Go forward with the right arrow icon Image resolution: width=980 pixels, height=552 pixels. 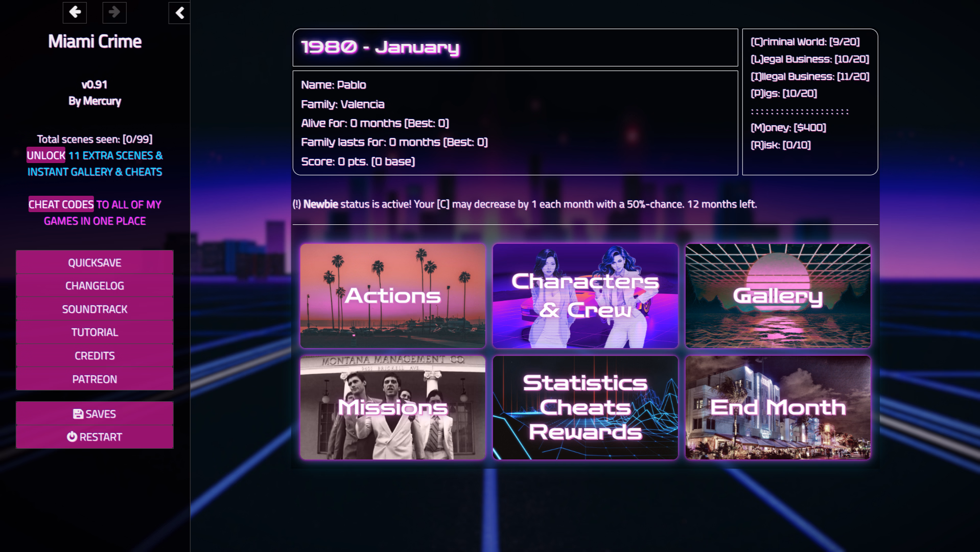[x=114, y=12]
